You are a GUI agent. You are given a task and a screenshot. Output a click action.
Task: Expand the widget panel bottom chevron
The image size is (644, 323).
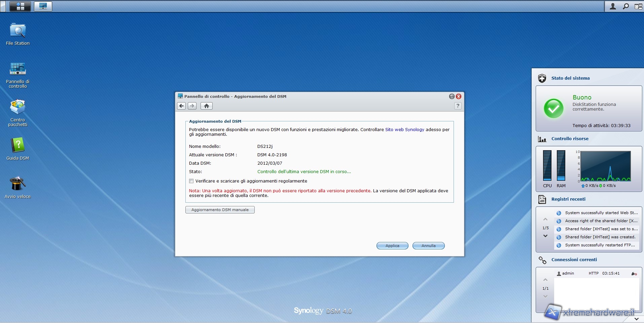click(636, 319)
